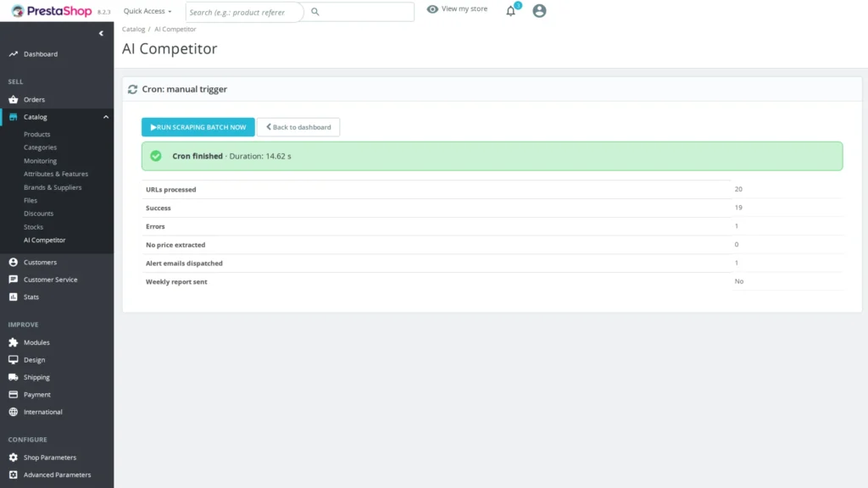
Task: Open Advanced Parameters menu
Action: tap(57, 474)
